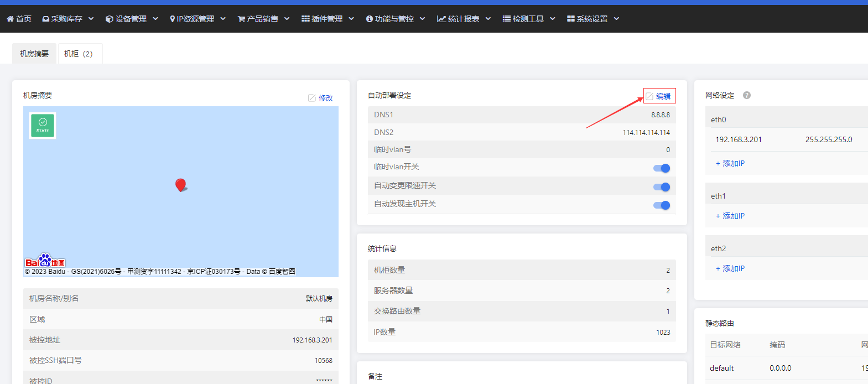Switch to the 机柜 (2) tab
Viewport: 868px width, 384px height.
click(x=79, y=54)
